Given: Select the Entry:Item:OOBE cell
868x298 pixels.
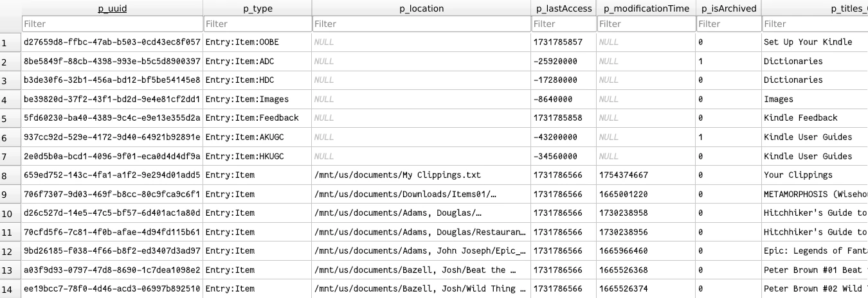Looking at the screenshot, I should click(x=257, y=42).
